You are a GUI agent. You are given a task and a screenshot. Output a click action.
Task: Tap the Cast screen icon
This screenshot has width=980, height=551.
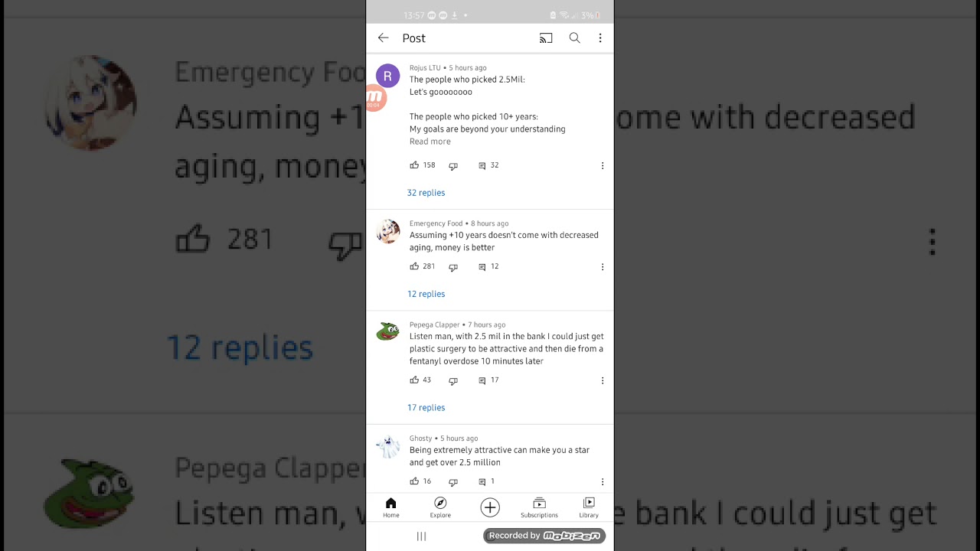coord(546,38)
